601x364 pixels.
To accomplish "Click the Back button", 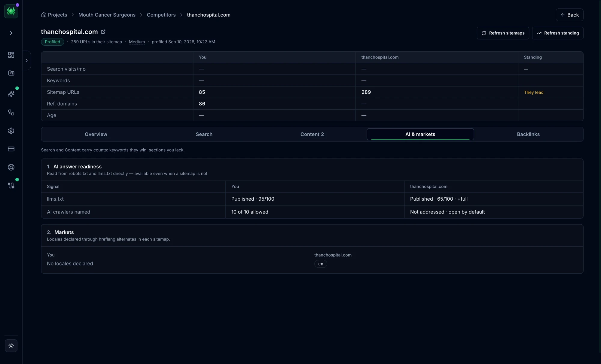I will click(x=569, y=15).
